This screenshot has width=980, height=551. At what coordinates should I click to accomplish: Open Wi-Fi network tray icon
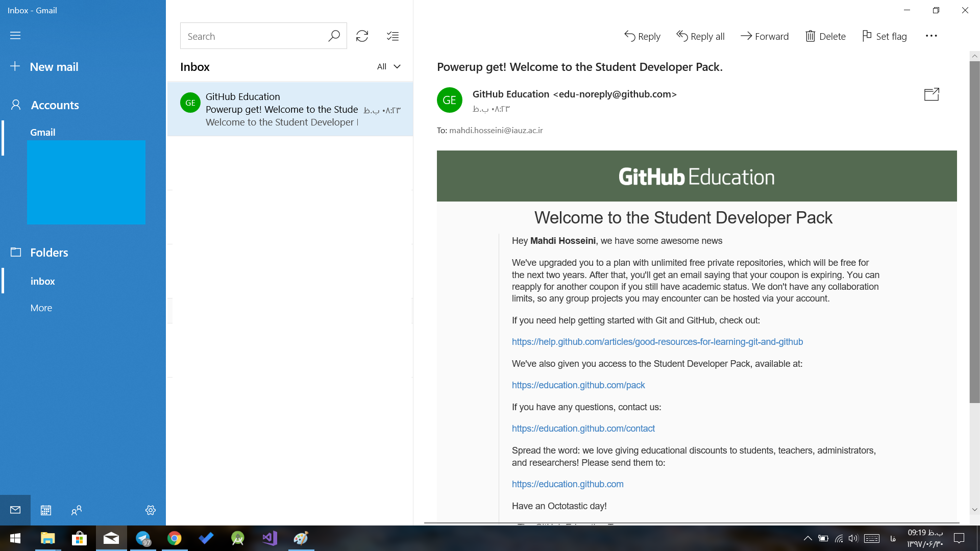coord(839,538)
